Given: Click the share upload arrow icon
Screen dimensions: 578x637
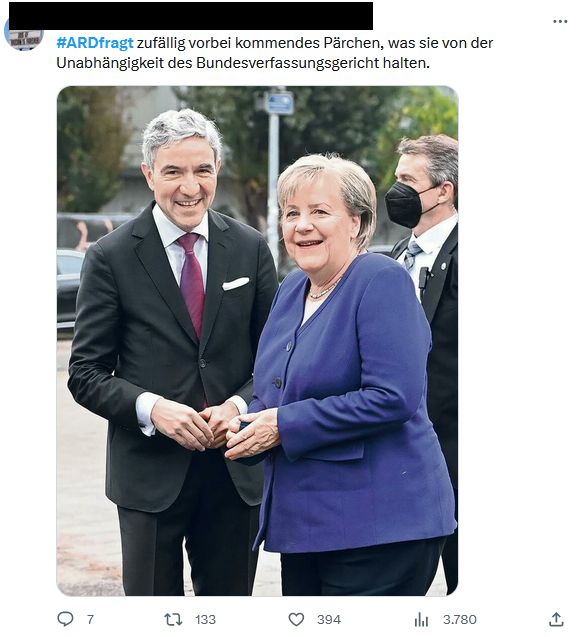Looking at the screenshot, I should 556,620.
